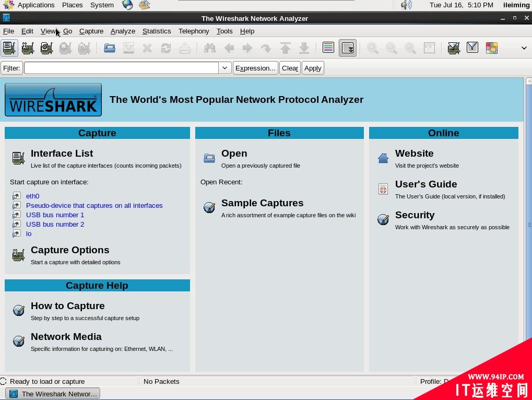Viewport: 532px width, 400px height.
Task: Open the File menu
Action: tap(8, 31)
